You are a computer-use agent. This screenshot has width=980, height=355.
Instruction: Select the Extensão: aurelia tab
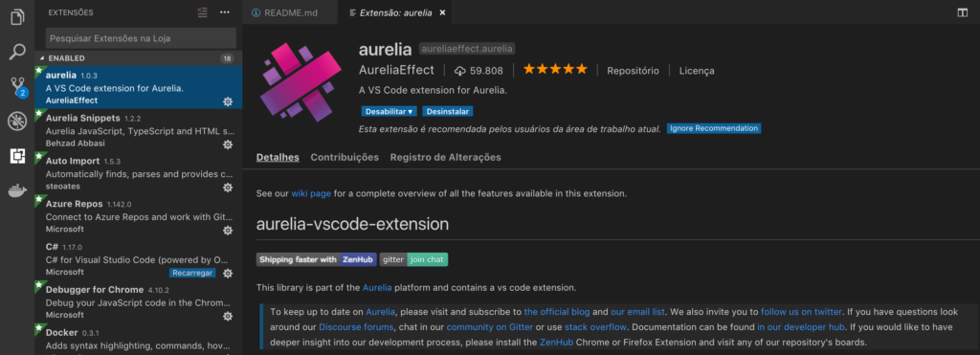tap(395, 12)
